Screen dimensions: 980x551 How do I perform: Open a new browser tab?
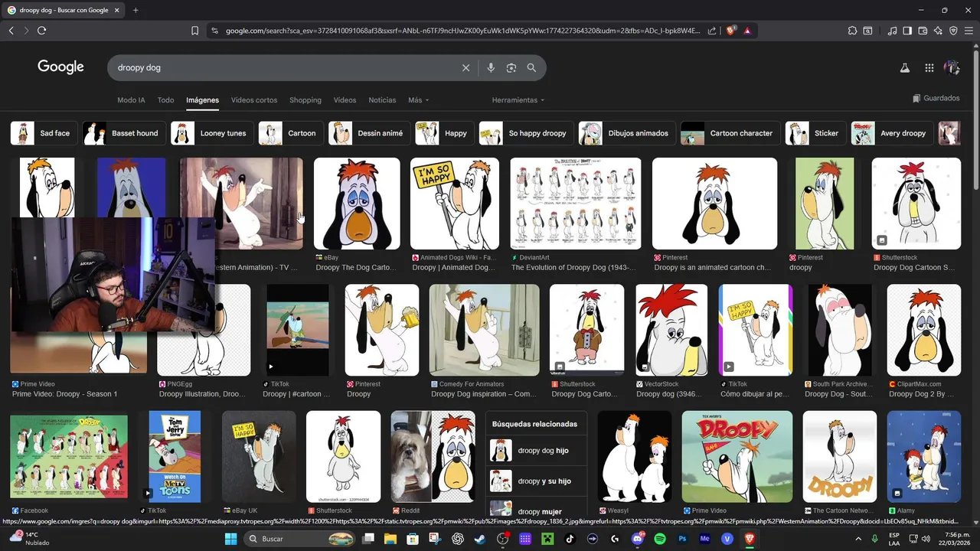[136, 10]
